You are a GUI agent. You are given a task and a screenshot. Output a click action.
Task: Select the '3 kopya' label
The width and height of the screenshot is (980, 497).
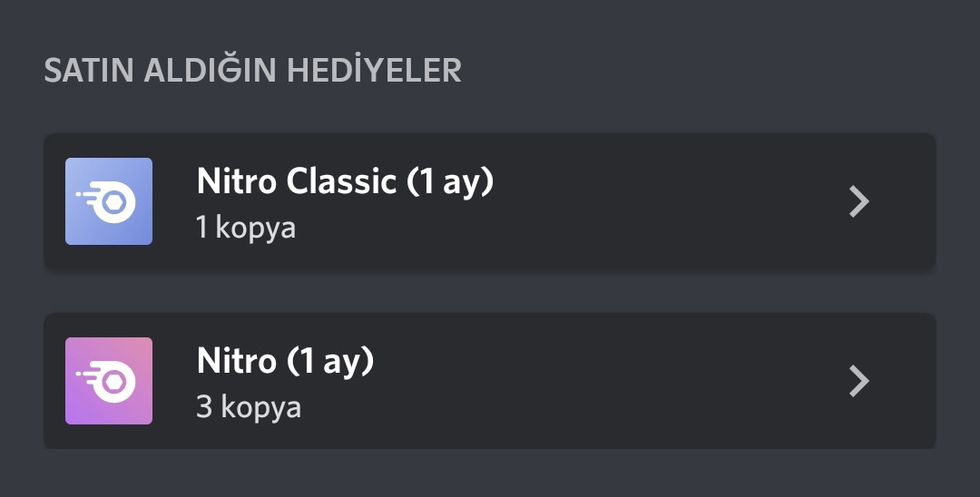click(x=249, y=407)
